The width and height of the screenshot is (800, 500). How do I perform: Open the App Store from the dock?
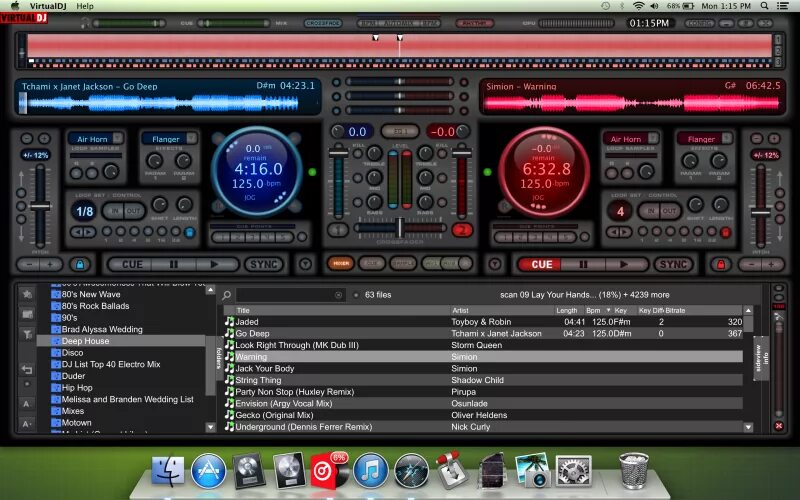click(x=208, y=470)
